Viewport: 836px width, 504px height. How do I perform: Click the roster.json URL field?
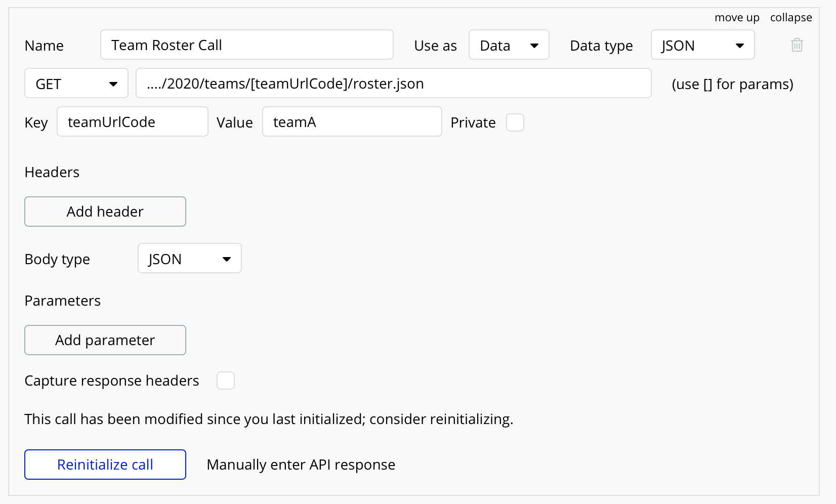tap(393, 83)
